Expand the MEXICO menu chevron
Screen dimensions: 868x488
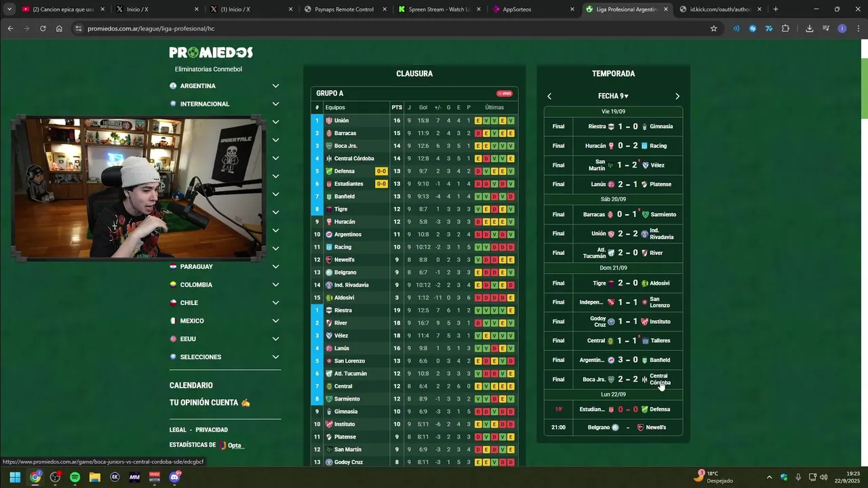[x=275, y=321]
